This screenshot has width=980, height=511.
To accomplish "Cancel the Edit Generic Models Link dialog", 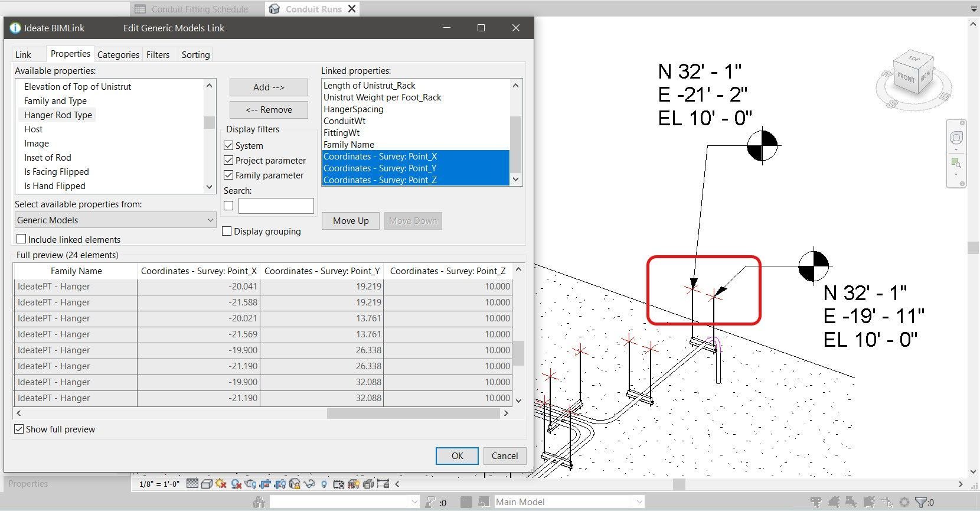I will click(505, 455).
